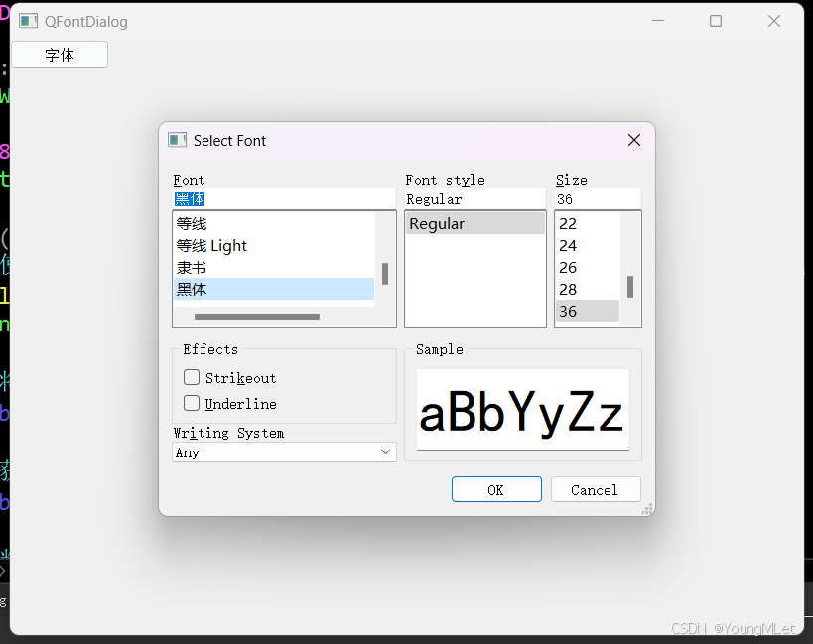
Task: Select size 28 in list
Action: (x=588, y=289)
